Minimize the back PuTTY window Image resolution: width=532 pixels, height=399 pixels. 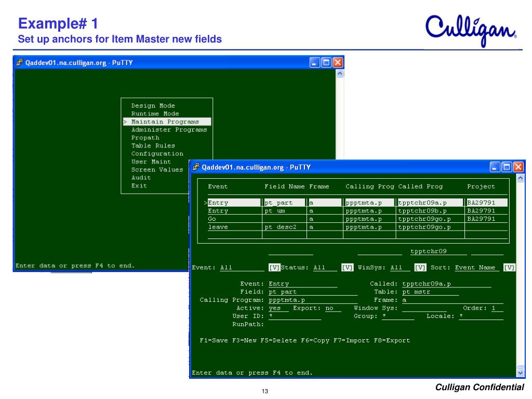coord(314,62)
